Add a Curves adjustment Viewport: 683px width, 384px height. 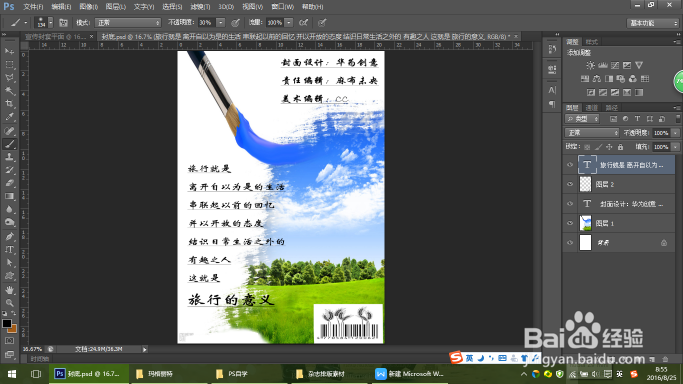click(615, 65)
